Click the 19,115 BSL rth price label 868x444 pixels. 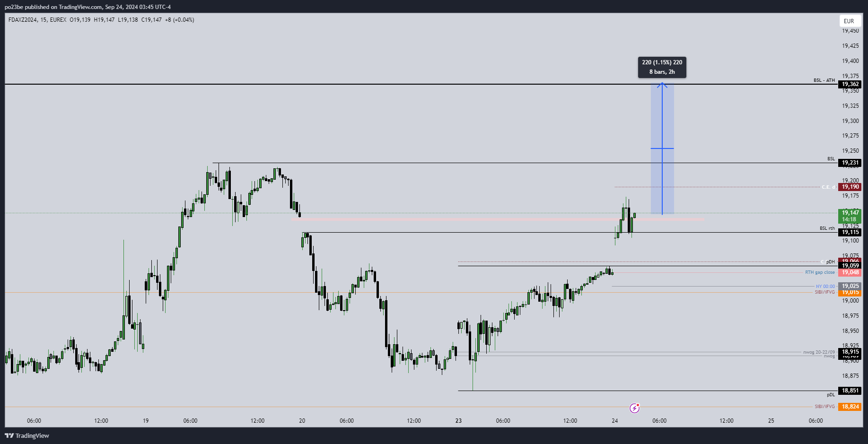(850, 232)
